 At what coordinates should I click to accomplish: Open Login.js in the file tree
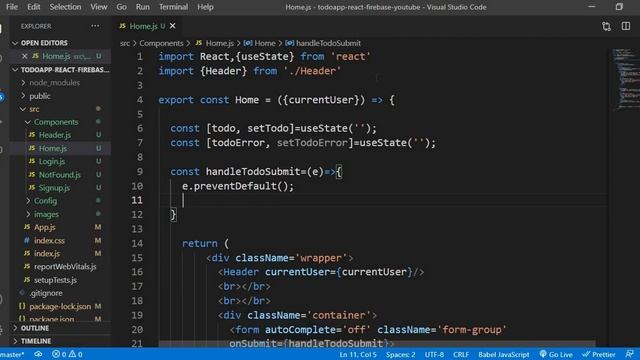[52, 162]
